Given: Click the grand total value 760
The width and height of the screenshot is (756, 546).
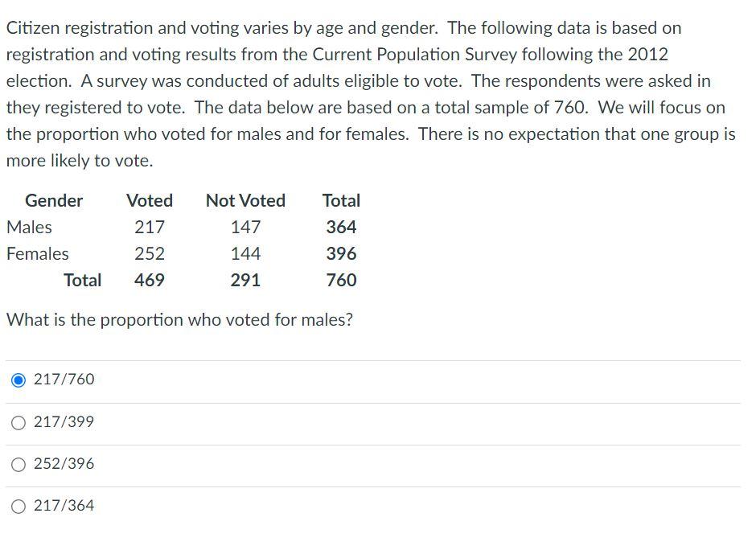Looking at the screenshot, I should pyautogui.click(x=341, y=280).
